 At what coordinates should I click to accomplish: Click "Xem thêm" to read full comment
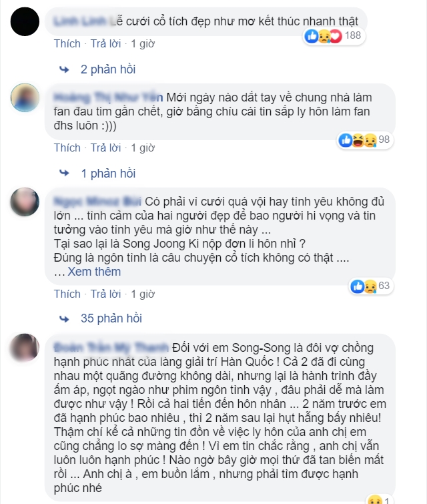94,272
